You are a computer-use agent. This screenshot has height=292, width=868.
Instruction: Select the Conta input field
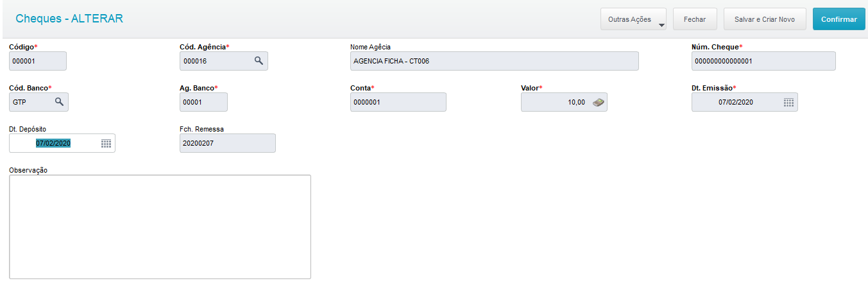(398, 102)
